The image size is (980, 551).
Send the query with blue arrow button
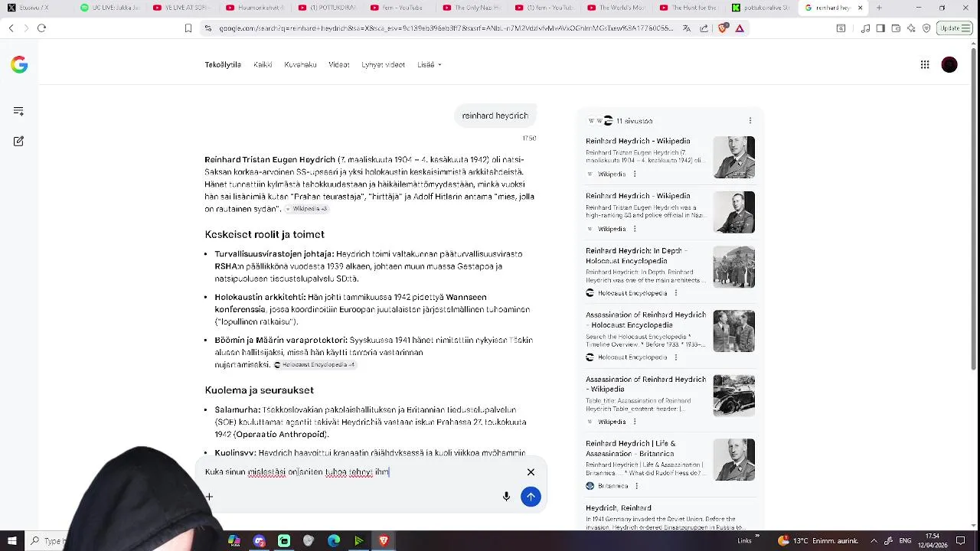(531, 497)
